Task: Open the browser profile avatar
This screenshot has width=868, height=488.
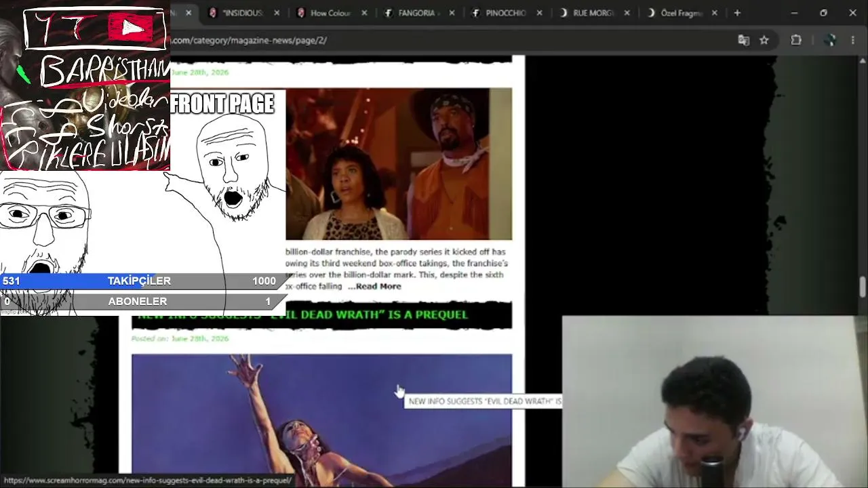Action: tap(829, 40)
